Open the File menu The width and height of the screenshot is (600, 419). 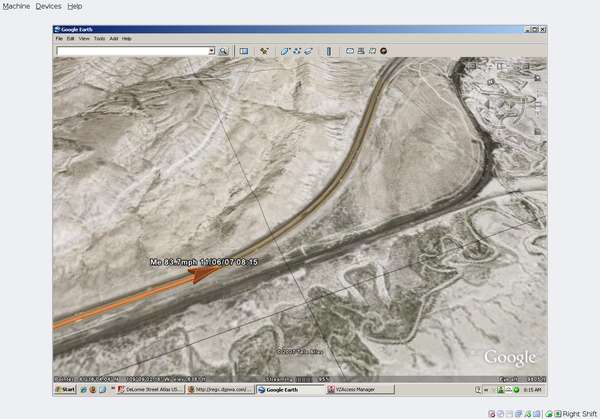coord(59,39)
